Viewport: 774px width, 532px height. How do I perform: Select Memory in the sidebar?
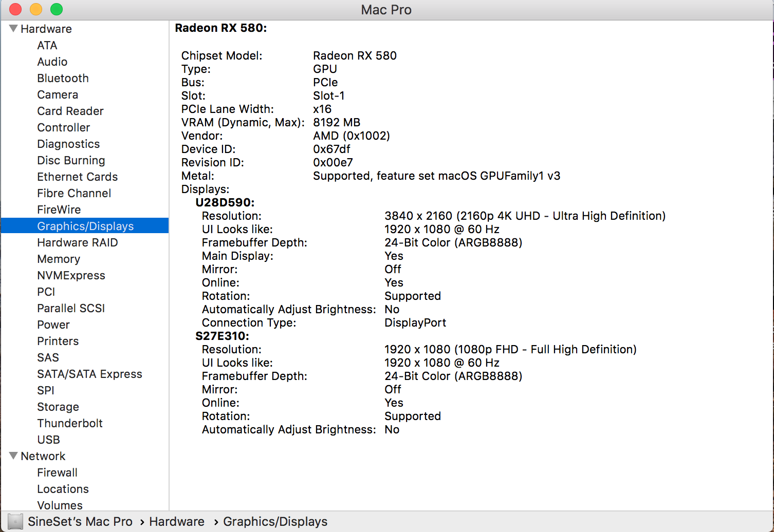click(59, 259)
